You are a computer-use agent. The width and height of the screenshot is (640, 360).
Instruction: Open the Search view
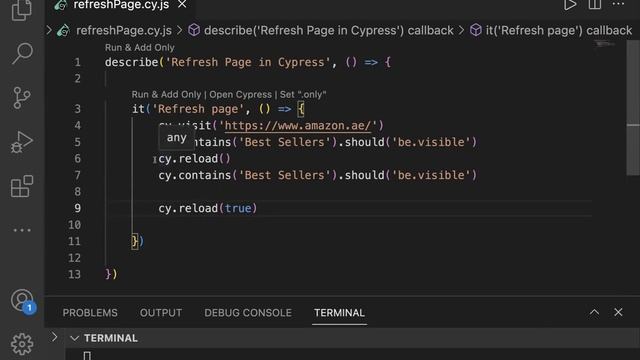(22, 53)
